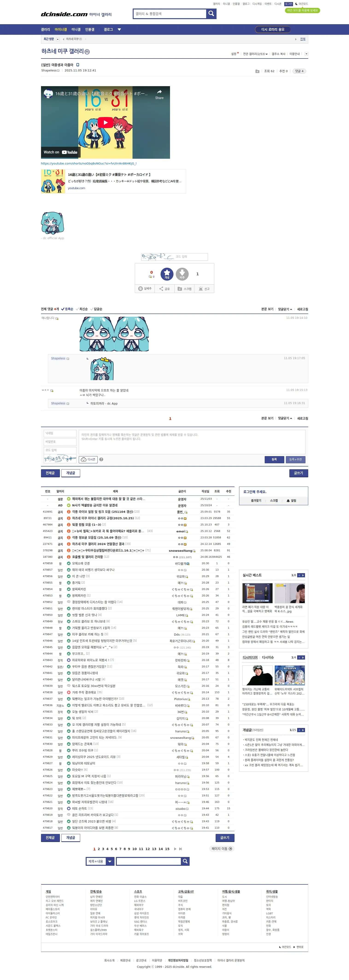Viewport: 349px width, 980px height.
Task: Sort comments by 답글순
Action: tap(96, 309)
